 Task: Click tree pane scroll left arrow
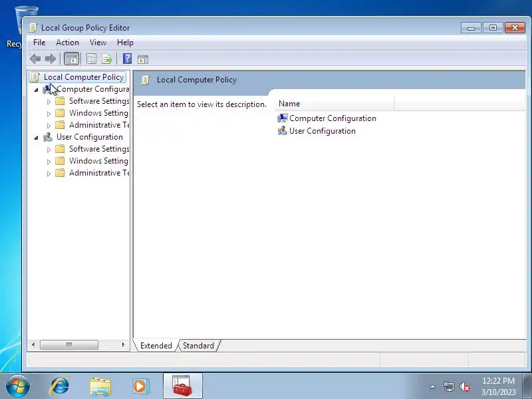pyautogui.click(x=33, y=344)
